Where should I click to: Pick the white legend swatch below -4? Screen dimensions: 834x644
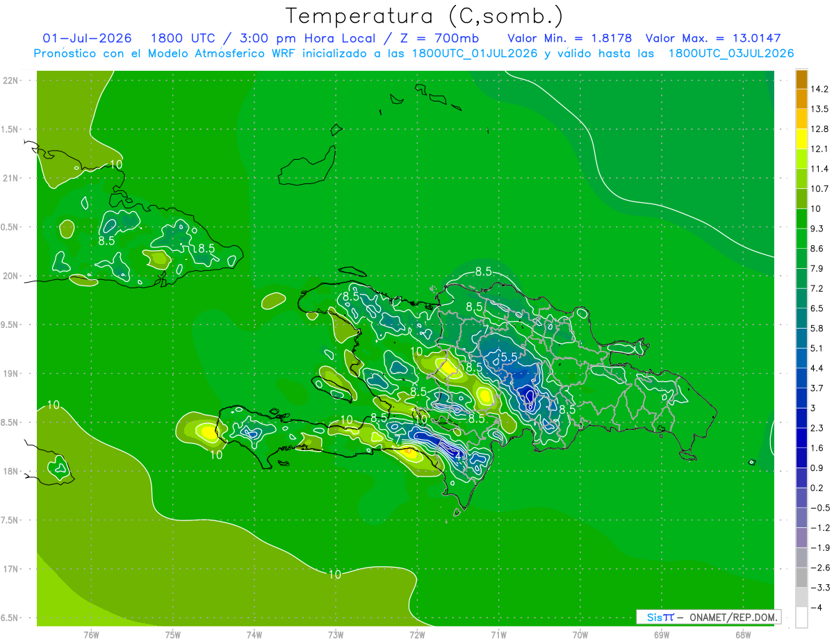coord(801,617)
